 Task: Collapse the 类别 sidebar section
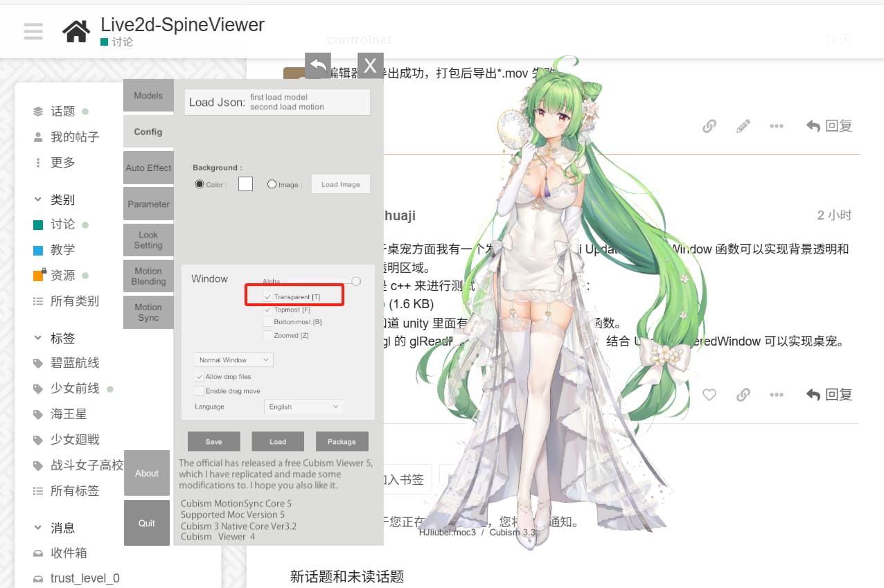38,199
